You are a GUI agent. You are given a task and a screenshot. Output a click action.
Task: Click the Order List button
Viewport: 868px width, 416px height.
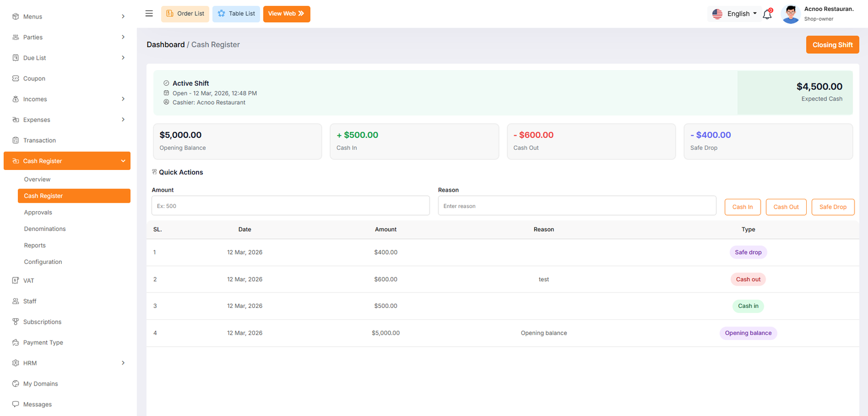185,14
